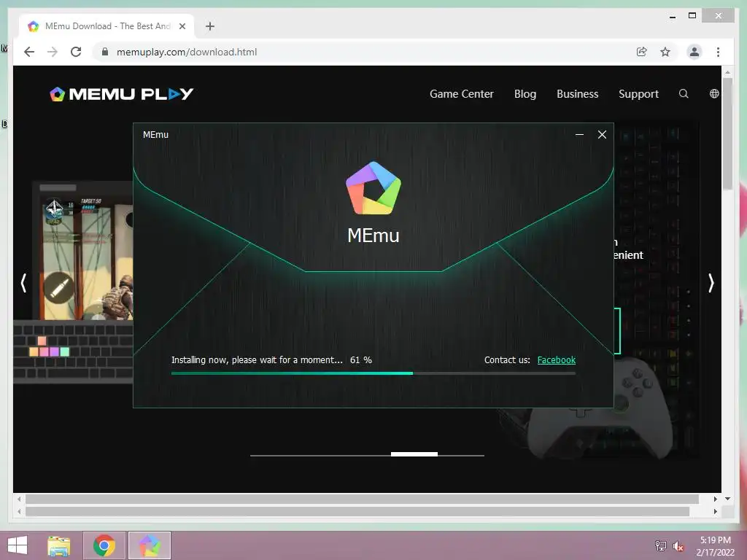Minimize the MEmu installer dialog

click(579, 135)
